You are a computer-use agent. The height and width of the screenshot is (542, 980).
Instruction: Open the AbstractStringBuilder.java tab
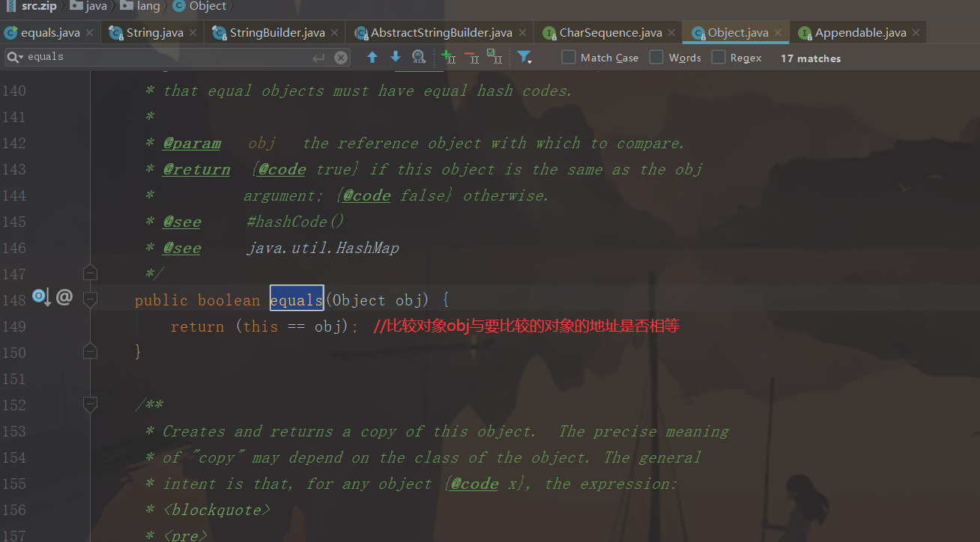[x=441, y=33]
